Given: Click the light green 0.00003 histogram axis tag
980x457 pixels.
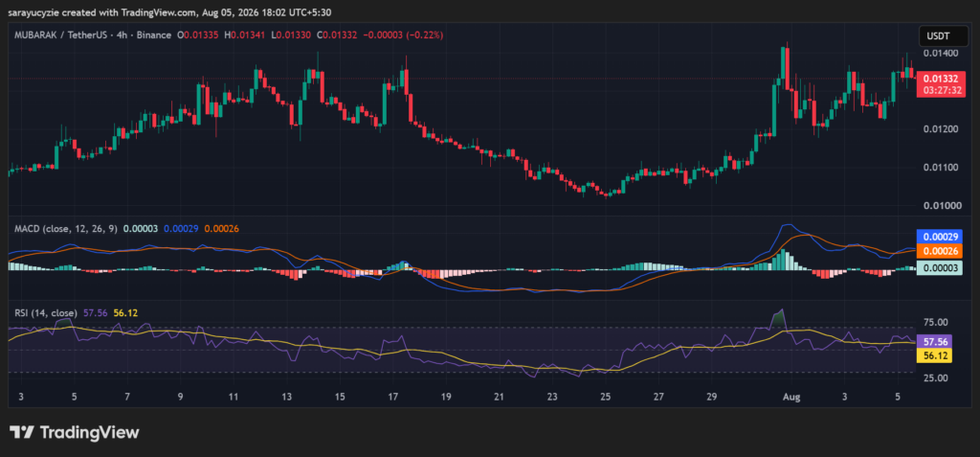Looking at the screenshot, I should (x=939, y=268).
